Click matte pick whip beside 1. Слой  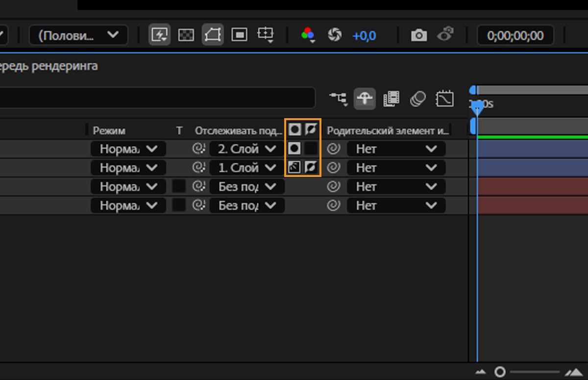198,168
